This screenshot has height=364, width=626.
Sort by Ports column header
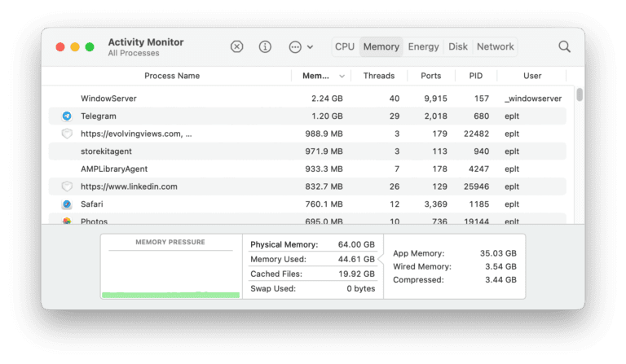coord(430,76)
